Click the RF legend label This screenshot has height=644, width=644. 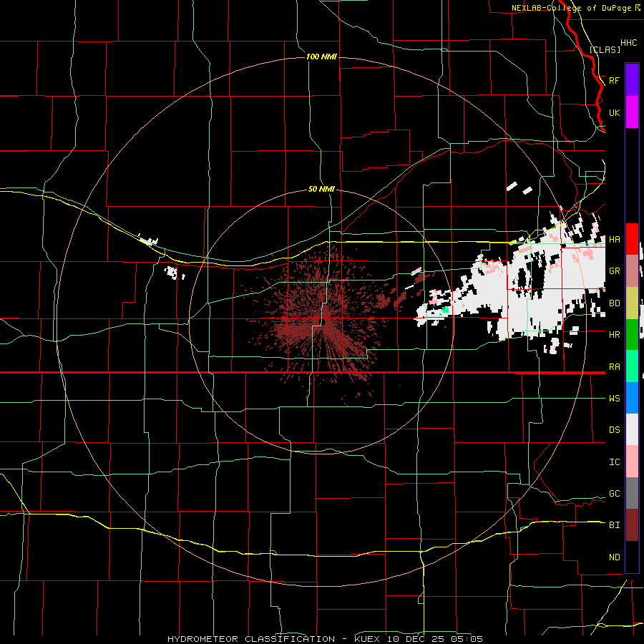point(614,80)
